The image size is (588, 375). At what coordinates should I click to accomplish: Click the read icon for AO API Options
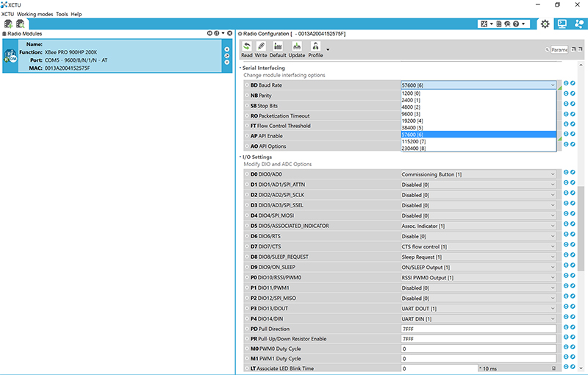coord(566,144)
